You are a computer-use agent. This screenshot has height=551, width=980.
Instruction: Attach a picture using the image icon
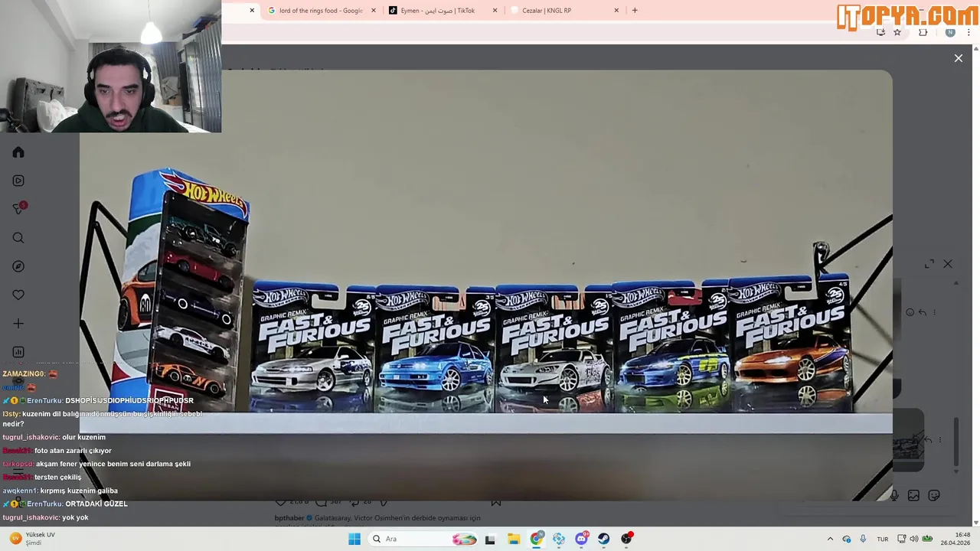tap(913, 496)
